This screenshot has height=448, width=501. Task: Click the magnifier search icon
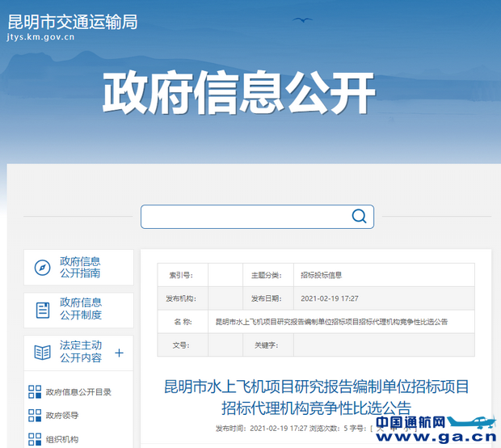click(359, 216)
